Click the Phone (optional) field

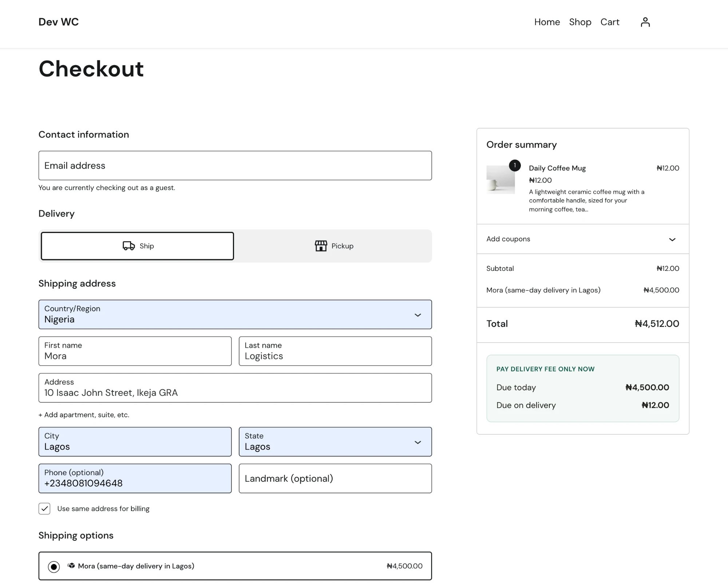point(135,478)
